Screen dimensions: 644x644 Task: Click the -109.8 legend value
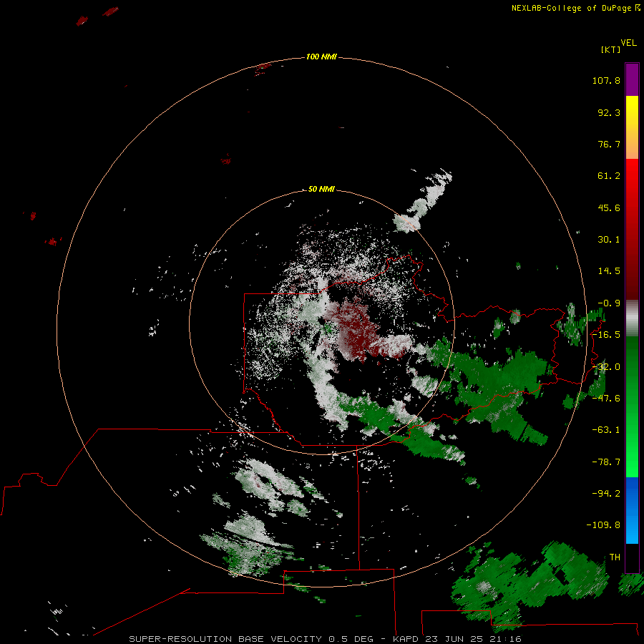coord(603,525)
